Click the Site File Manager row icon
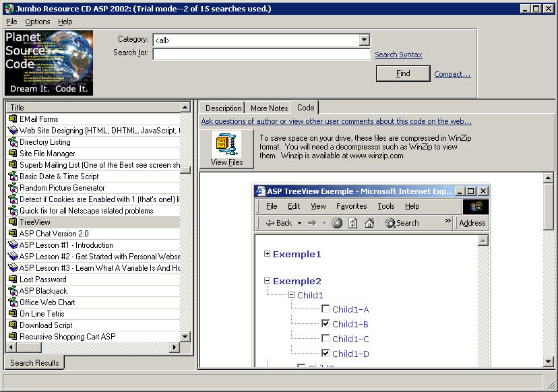This screenshot has width=558, height=392. (13, 153)
